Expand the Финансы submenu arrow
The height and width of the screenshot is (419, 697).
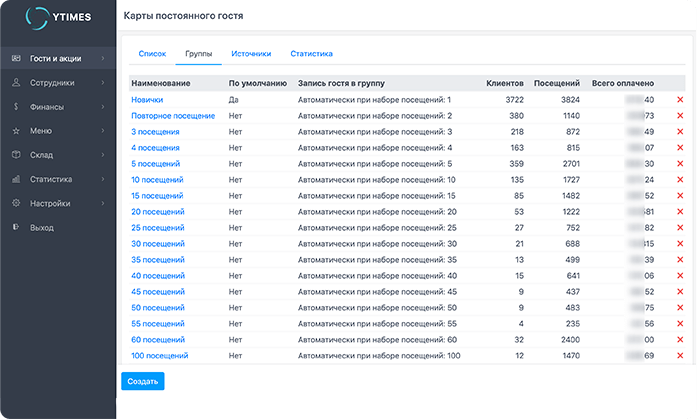tap(103, 107)
